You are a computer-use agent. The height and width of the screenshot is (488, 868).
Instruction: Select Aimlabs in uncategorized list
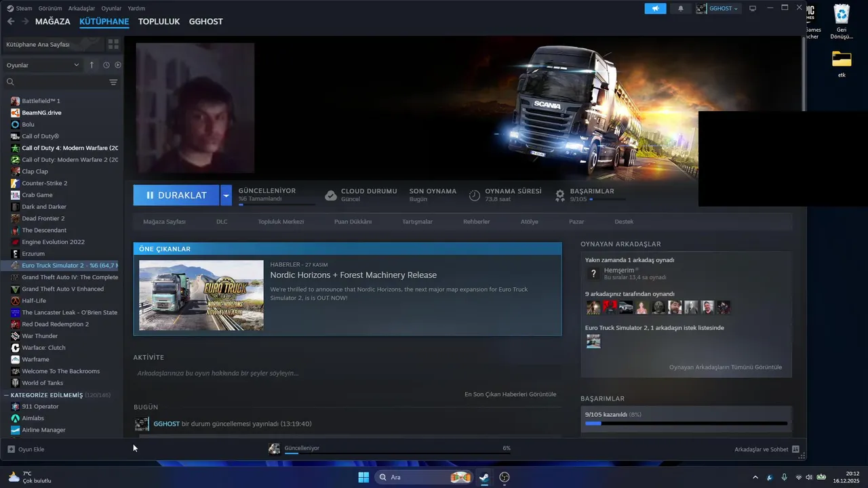click(33, 418)
